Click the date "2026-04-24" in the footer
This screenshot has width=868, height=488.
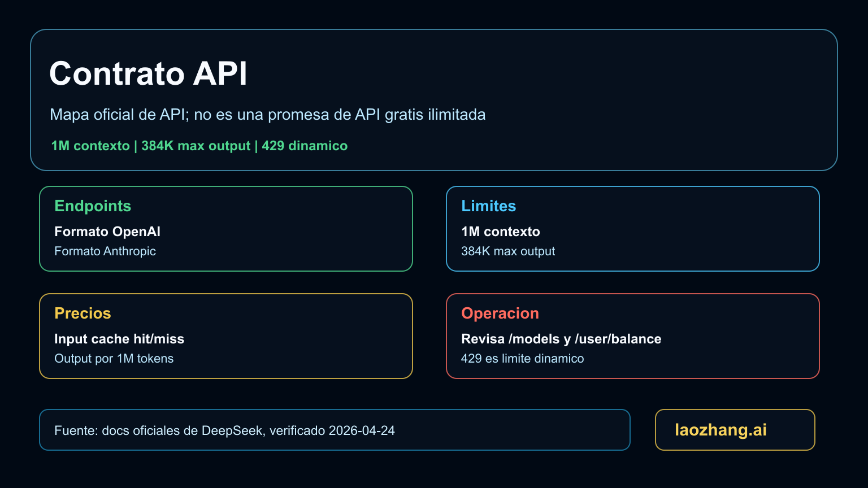coord(362,430)
